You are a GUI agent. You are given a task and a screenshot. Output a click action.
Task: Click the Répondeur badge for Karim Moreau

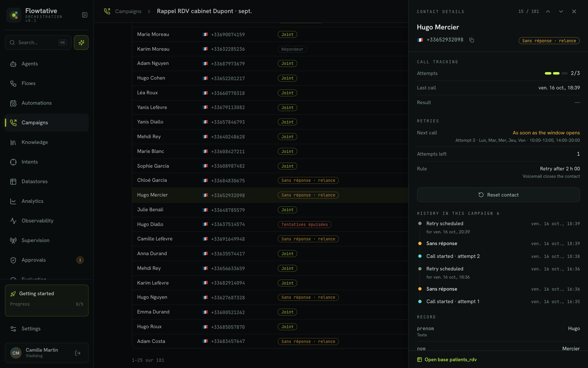tap(292, 49)
